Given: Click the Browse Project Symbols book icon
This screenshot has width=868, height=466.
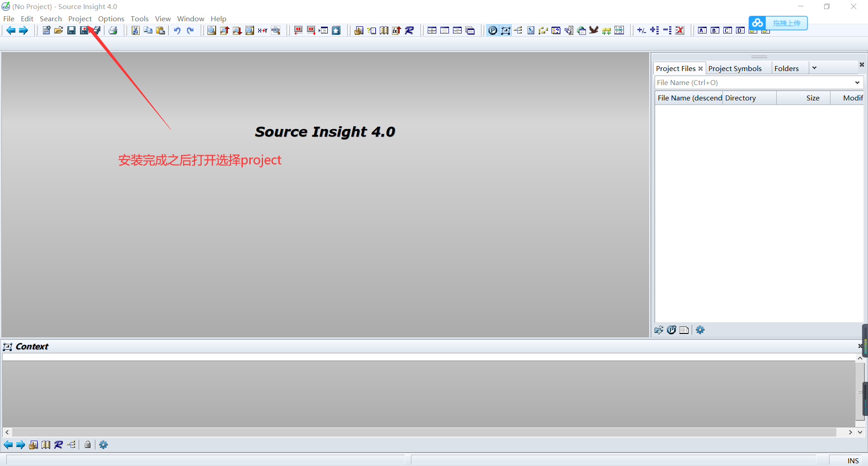Looking at the screenshot, I should (x=384, y=30).
